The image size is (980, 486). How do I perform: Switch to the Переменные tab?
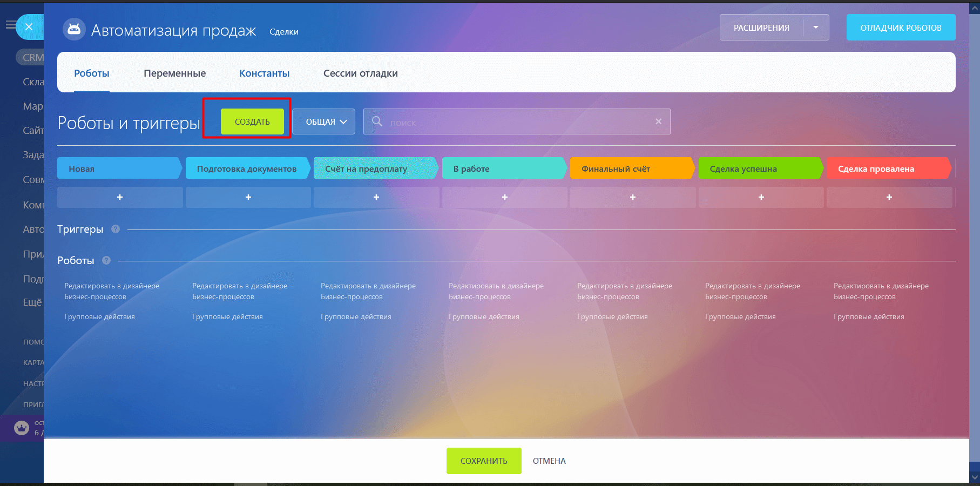[174, 73]
